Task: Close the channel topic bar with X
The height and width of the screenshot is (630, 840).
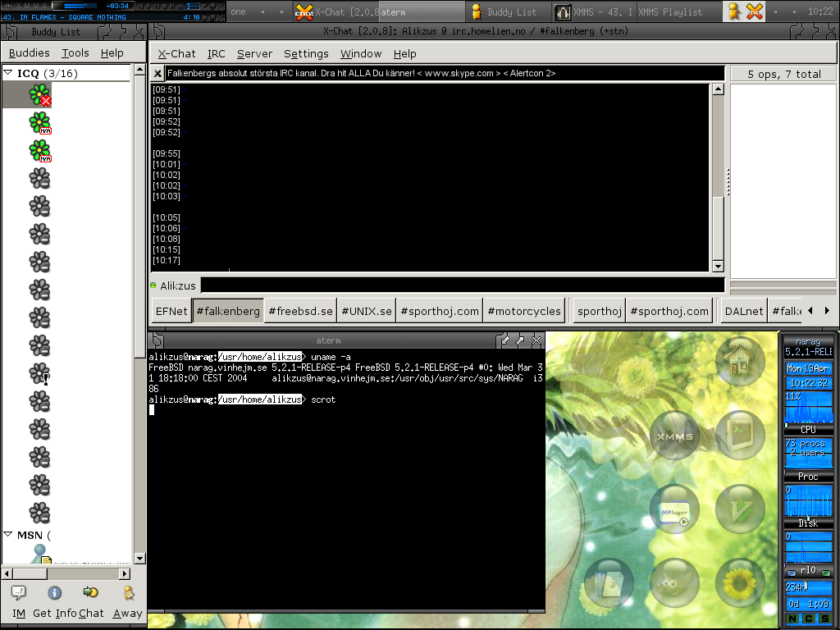Action: [157, 73]
